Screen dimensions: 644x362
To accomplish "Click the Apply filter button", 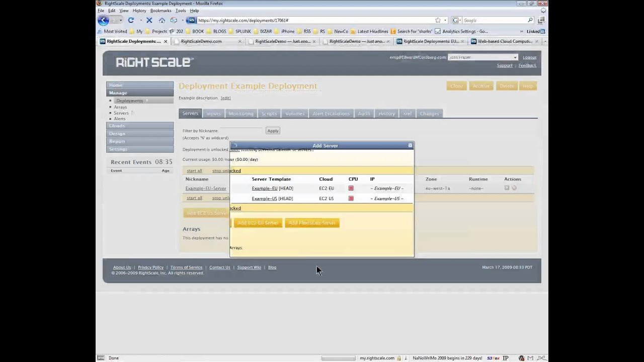I will coord(273,131).
